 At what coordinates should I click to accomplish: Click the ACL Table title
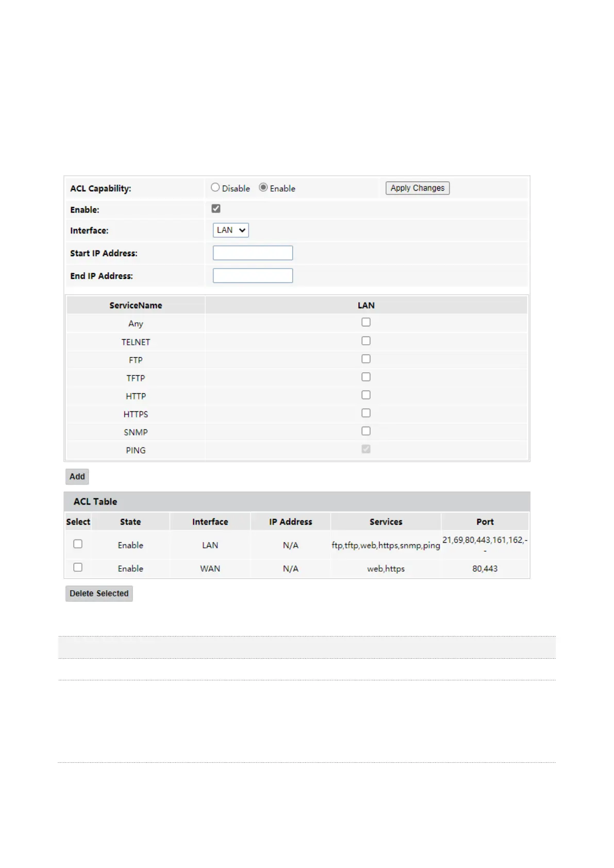95,502
